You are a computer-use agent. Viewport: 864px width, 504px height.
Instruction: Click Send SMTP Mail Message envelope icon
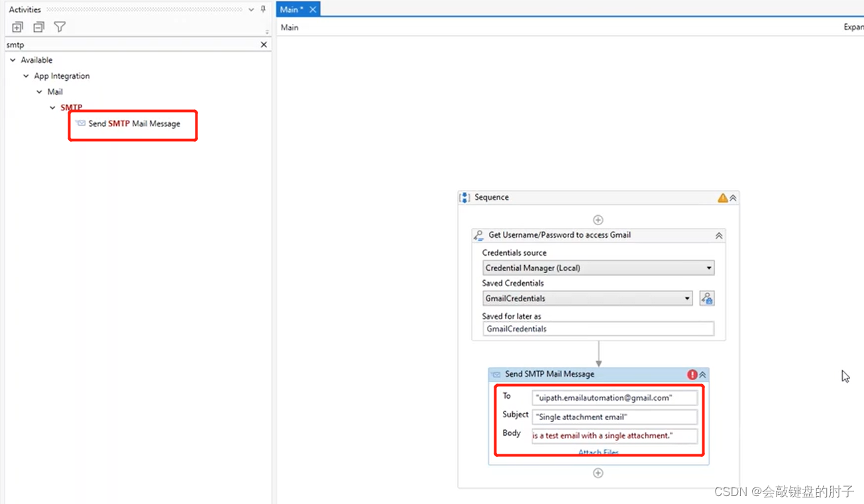496,374
